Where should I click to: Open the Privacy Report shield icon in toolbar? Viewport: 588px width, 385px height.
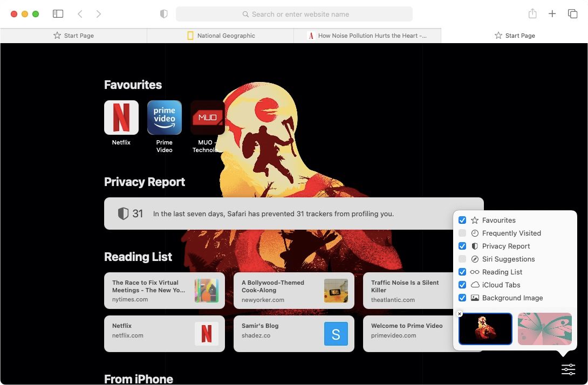(163, 14)
